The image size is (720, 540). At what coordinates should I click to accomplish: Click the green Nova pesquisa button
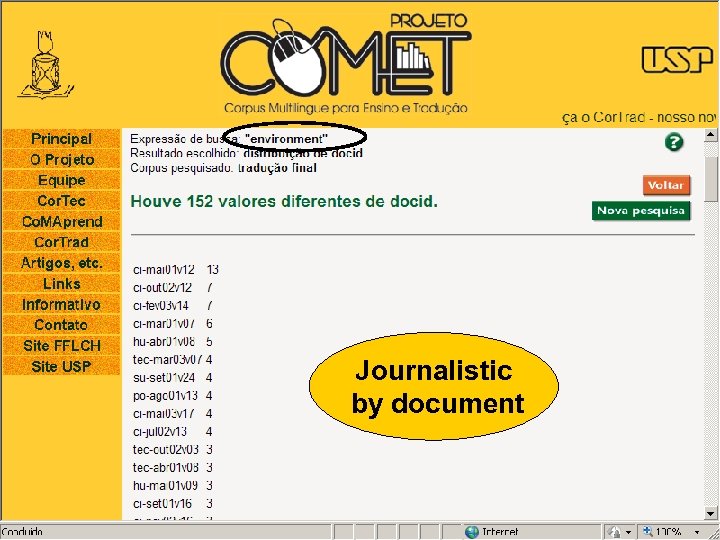tap(641, 211)
